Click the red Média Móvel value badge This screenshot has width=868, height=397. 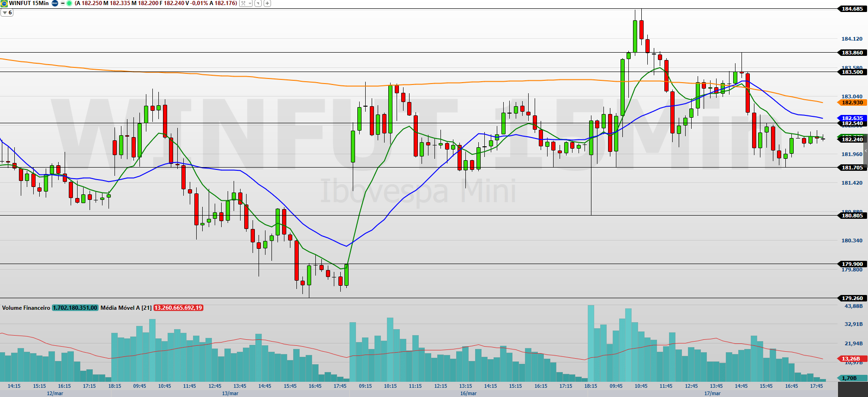click(x=178, y=308)
